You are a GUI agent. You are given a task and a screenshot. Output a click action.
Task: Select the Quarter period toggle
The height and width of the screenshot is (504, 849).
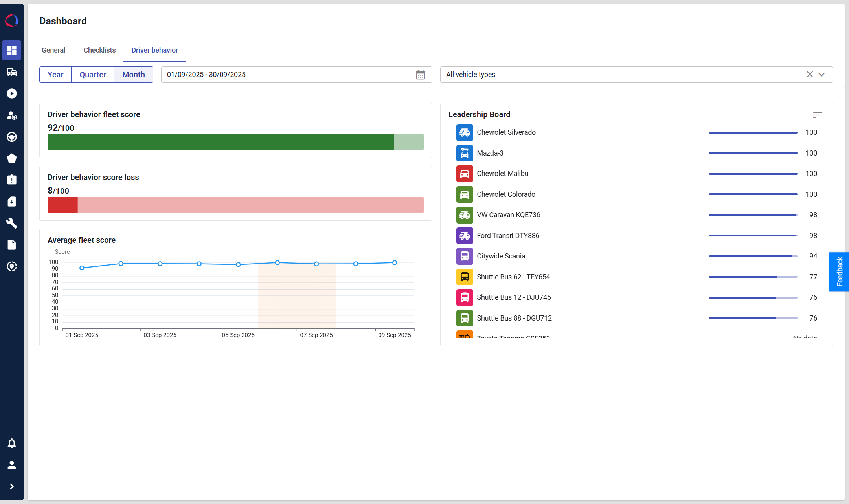(x=93, y=75)
